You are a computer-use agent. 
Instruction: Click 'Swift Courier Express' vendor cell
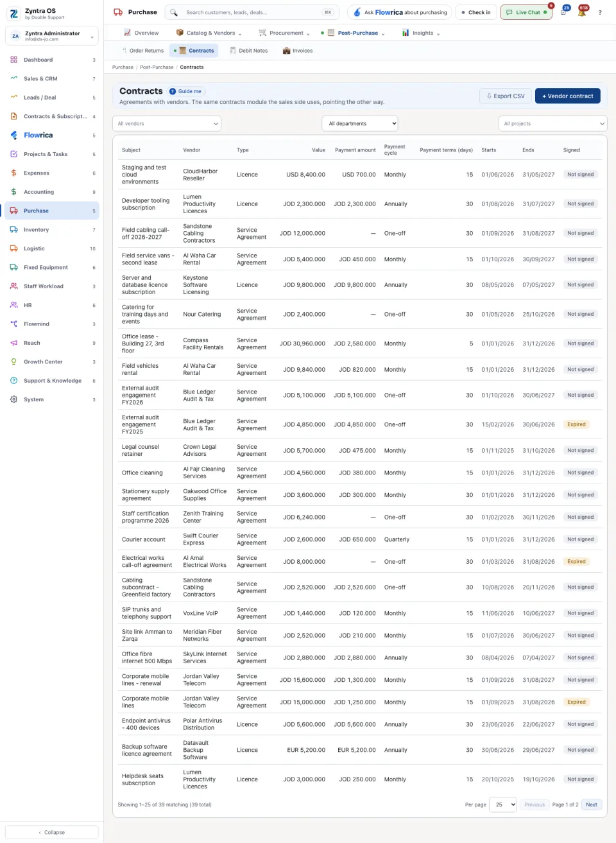click(x=201, y=539)
